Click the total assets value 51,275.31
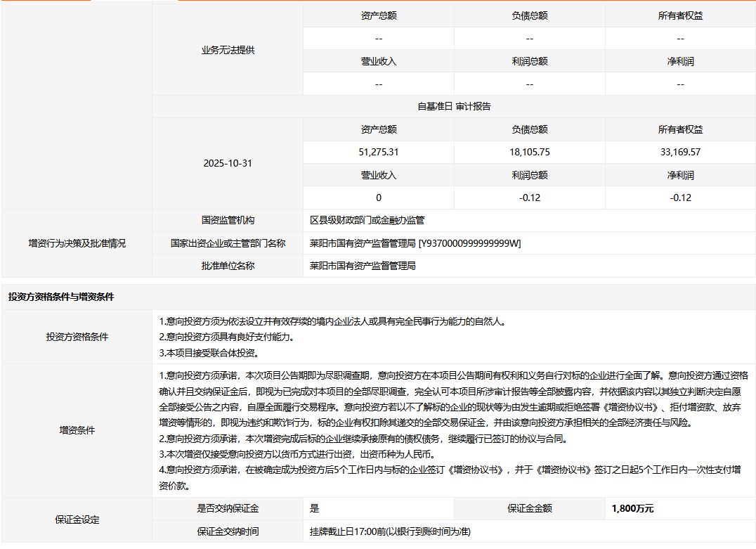756x549 pixels. (x=379, y=152)
